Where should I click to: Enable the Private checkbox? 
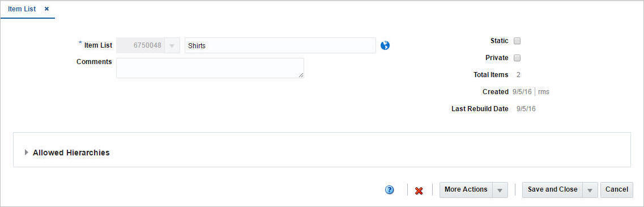point(518,58)
